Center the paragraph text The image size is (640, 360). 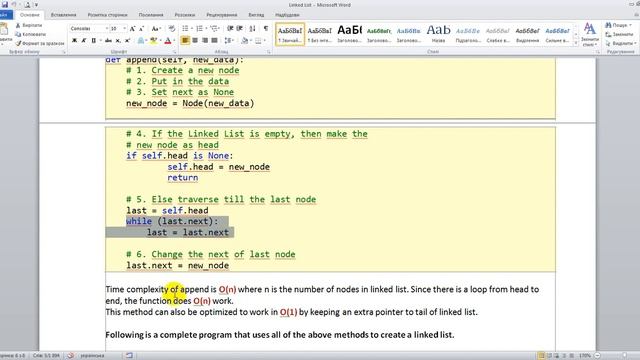195,40
